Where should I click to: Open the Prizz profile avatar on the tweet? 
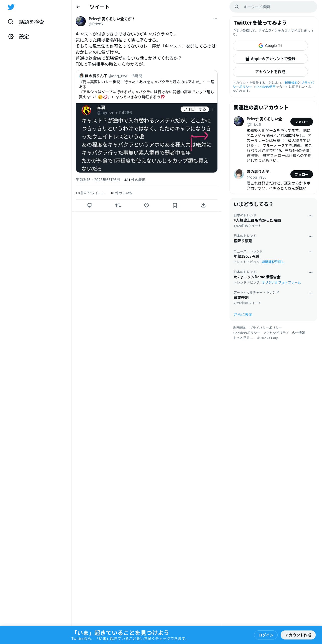[81, 21]
